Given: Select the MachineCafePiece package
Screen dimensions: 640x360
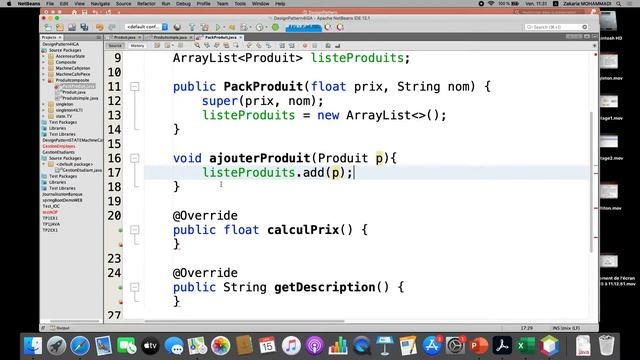Looking at the screenshot, I should point(73,74).
